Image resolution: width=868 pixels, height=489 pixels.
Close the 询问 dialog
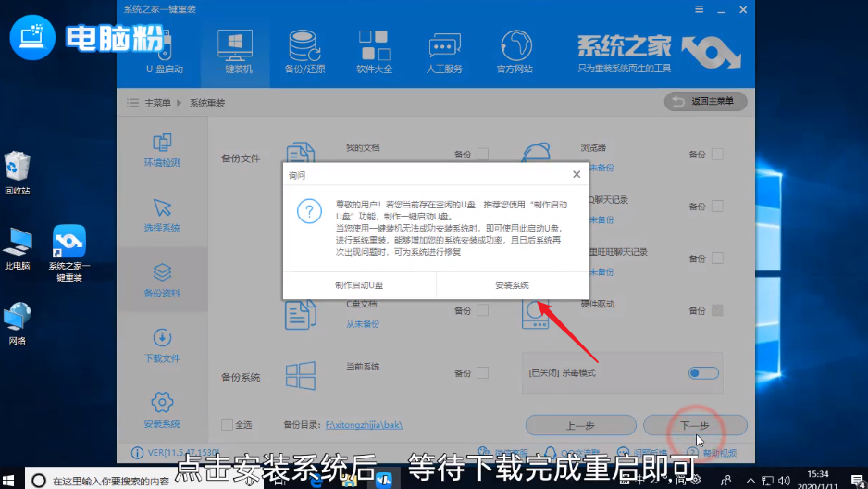click(577, 174)
